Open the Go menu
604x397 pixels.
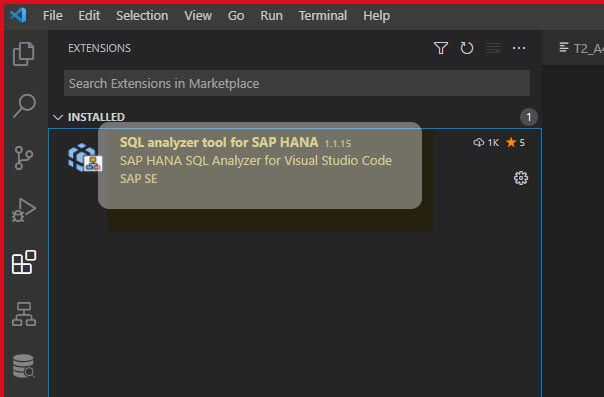click(x=236, y=16)
